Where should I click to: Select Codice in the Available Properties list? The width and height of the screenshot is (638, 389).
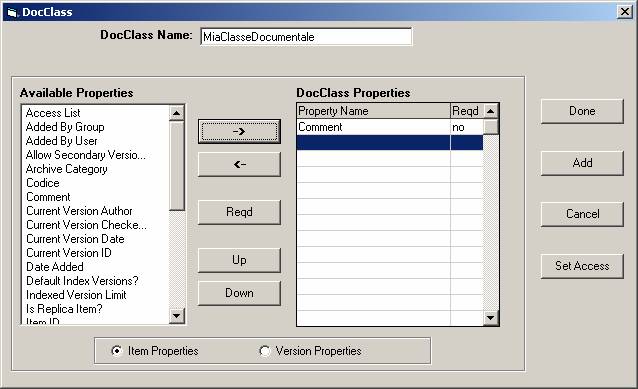[43, 183]
